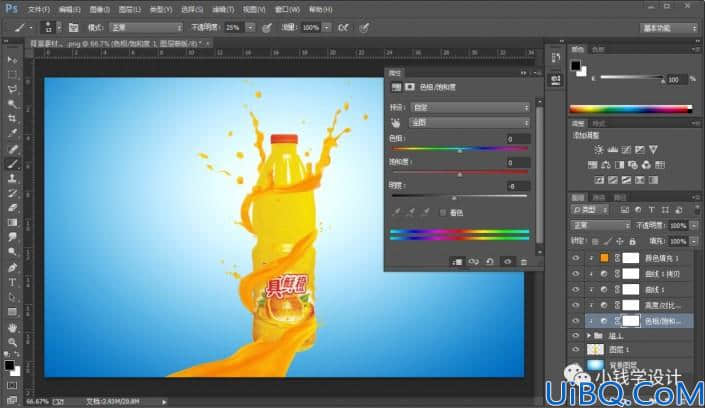Click the Hue value input field

point(518,139)
